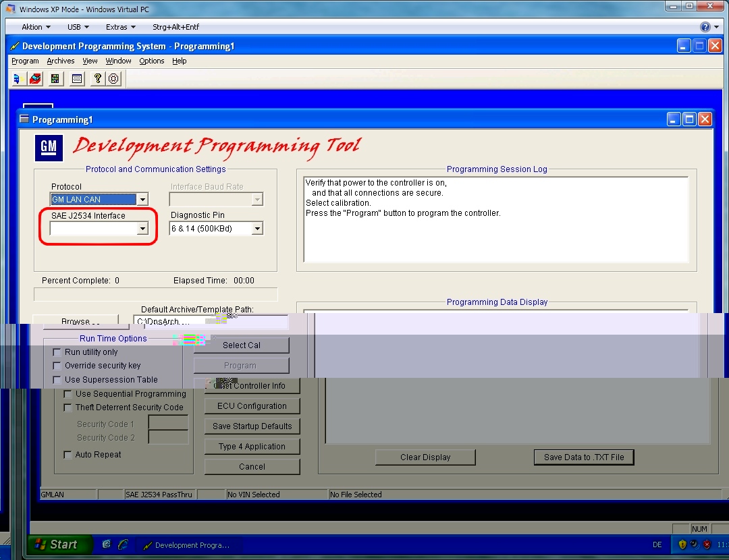This screenshot has height=560, width=729.
Task: Click the DE language indicator in taskbar
Action: [657, 544]
